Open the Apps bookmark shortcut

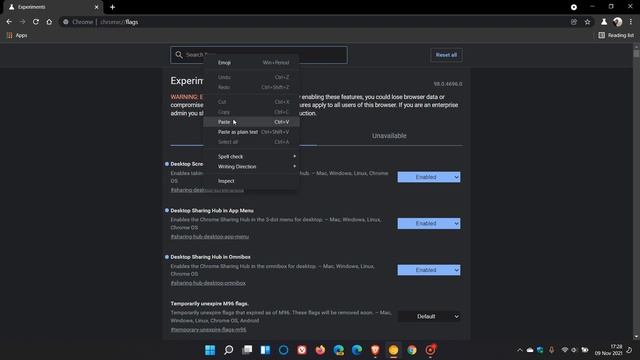click(x=17, y=36)
